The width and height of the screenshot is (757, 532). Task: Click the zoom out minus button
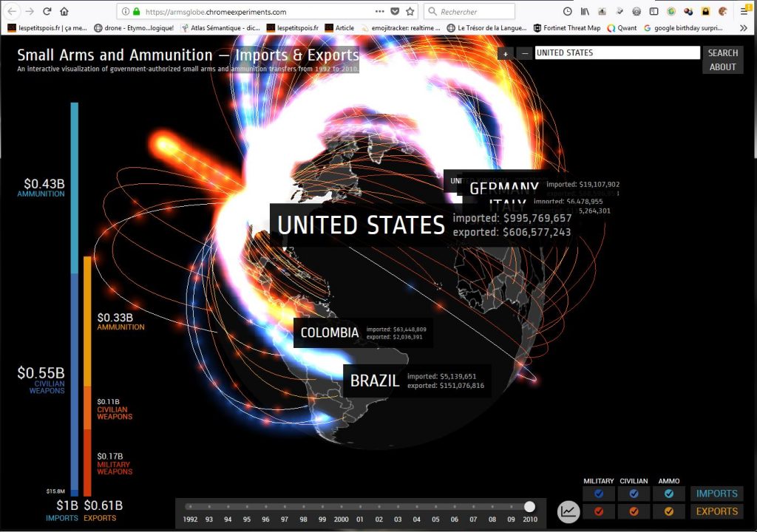click(x=524, y=53)
